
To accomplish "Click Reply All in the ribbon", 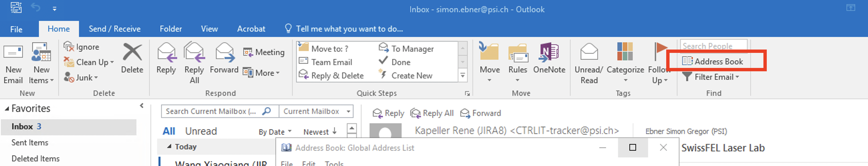I will pos(194,64).
